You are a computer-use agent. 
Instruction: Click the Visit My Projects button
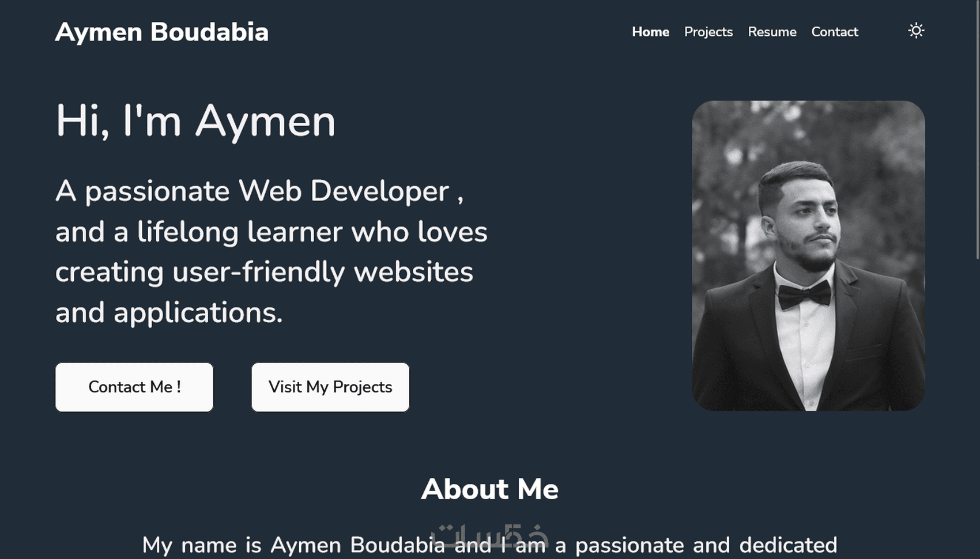[330, 387]
